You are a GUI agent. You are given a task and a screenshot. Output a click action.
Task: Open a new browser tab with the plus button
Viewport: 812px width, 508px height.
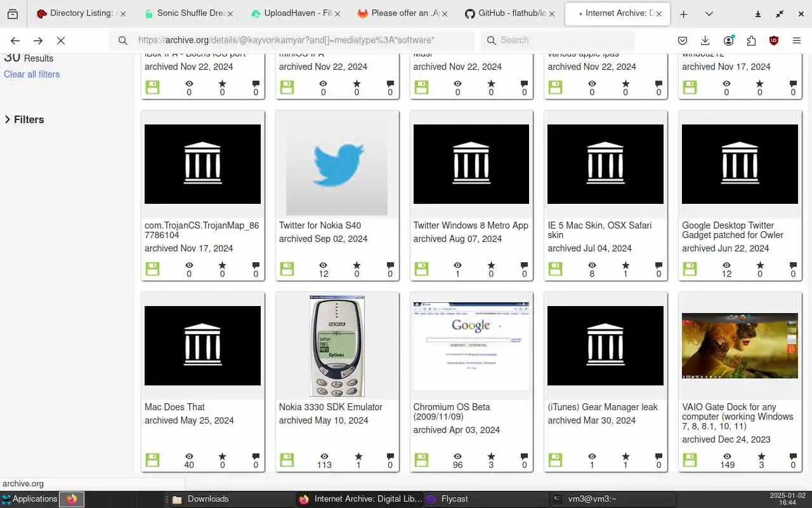click(x=684, y=14)
